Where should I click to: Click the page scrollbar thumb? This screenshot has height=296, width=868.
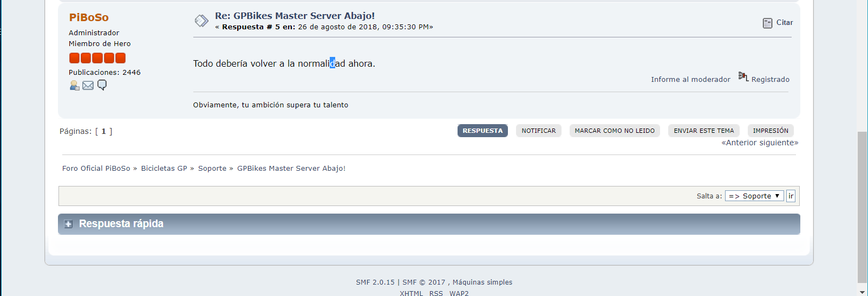862,207
